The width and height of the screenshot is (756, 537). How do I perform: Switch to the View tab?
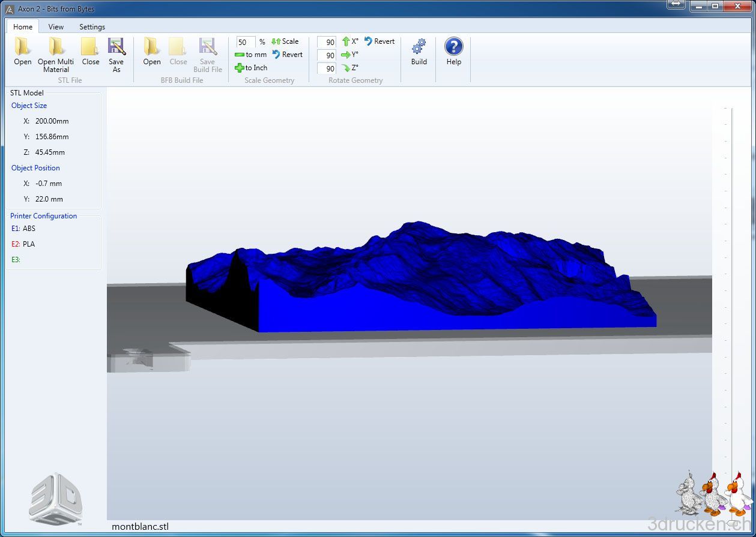pyautogui.click(x=56, y=26)
